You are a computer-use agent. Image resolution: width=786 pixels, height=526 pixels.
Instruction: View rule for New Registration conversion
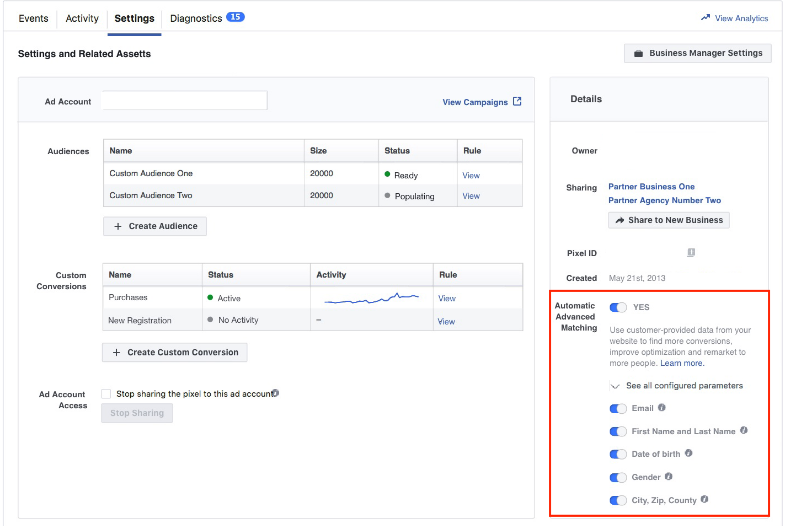click(x=447, y=322)
